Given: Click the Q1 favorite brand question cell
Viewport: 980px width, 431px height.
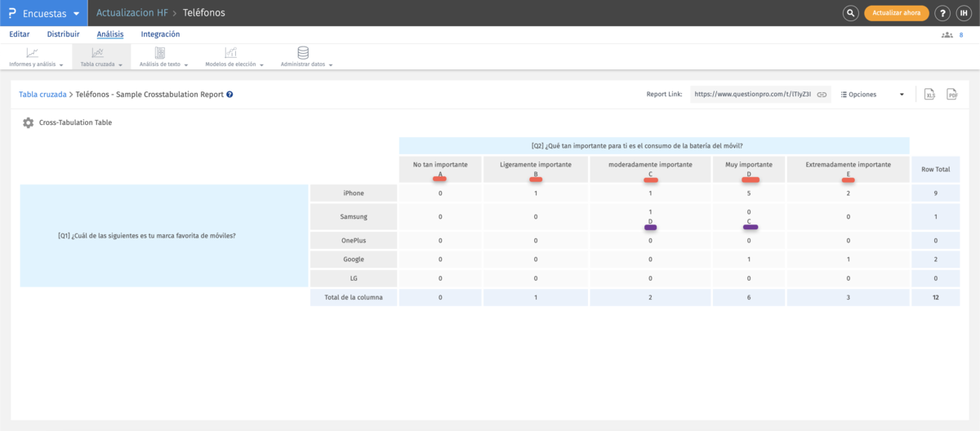Looking at the screenshot, I should [x=163, y=236].
